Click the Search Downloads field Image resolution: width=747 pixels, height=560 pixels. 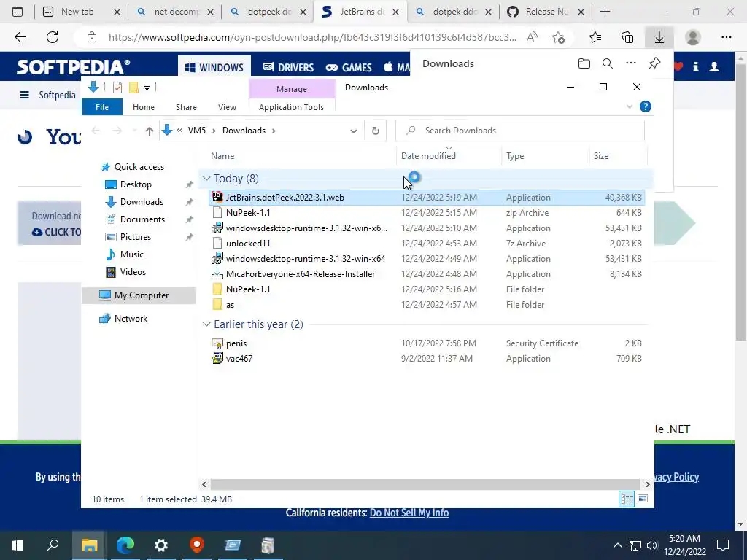pos(519,131)
